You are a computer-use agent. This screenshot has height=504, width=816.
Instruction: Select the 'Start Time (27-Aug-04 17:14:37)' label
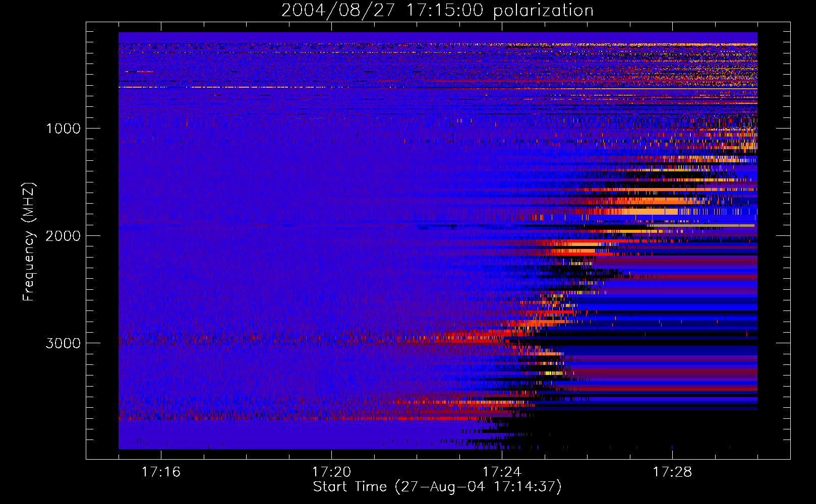tap(437, 487)
